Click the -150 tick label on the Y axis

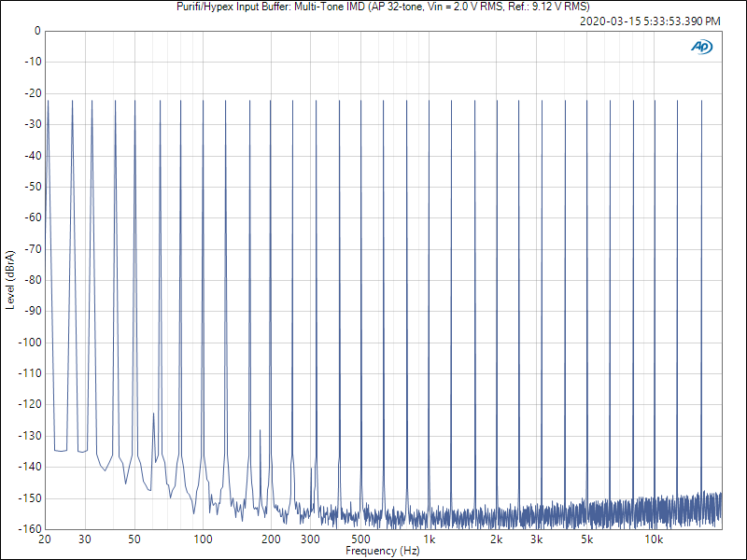point(30,498)
